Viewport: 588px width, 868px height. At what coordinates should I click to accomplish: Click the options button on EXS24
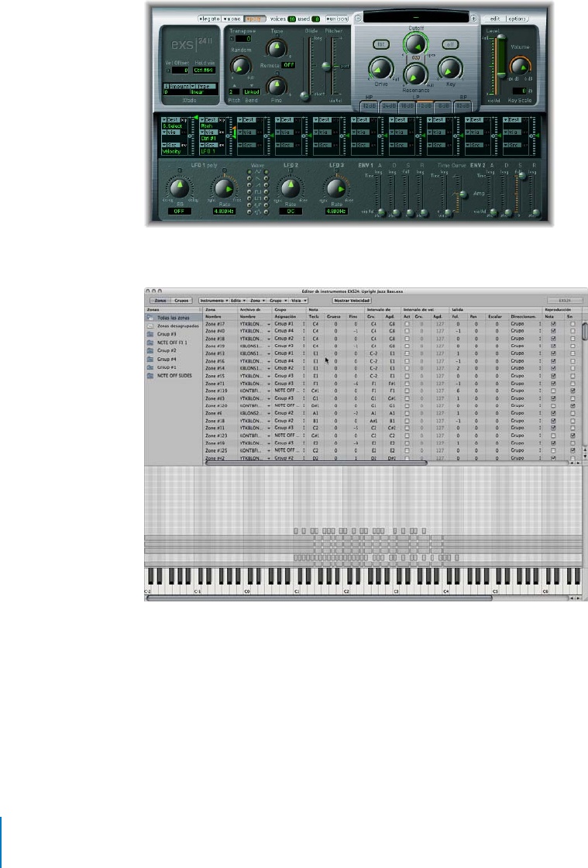(x=516, y=19)
